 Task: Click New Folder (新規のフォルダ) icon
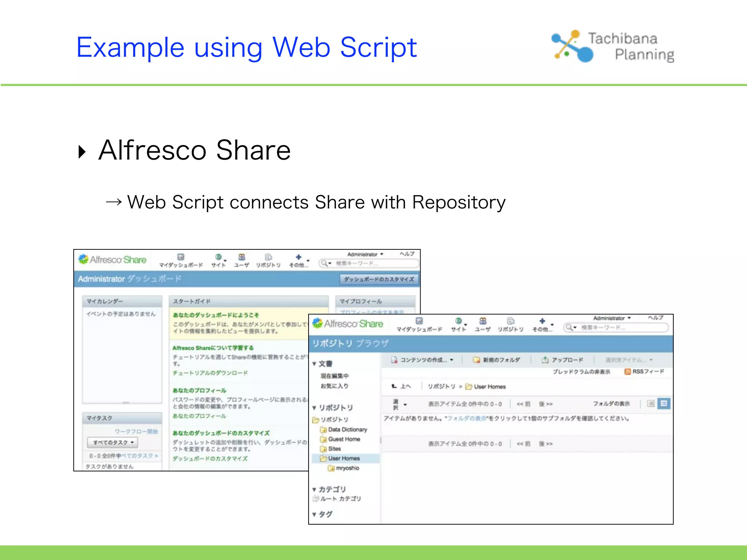(x=476, y=360)
